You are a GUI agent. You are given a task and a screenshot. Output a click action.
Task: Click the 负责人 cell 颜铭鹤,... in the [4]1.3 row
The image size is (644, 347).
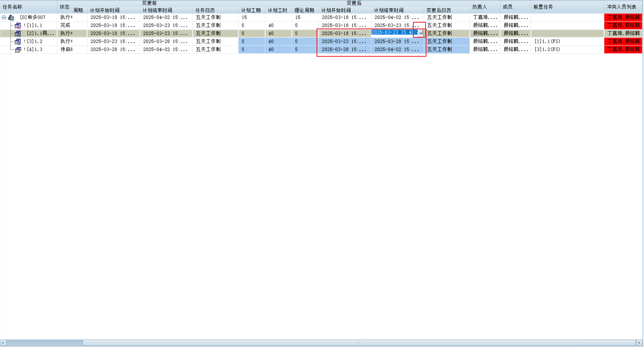485,49
